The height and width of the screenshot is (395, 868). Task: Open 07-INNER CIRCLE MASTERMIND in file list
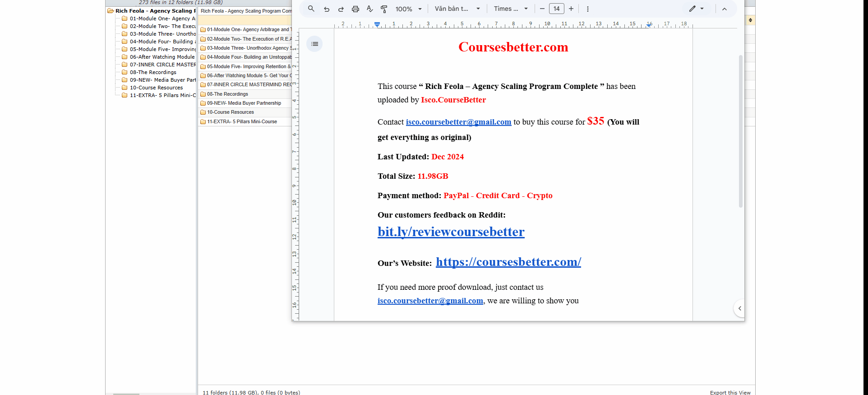[x=246, y=84]
